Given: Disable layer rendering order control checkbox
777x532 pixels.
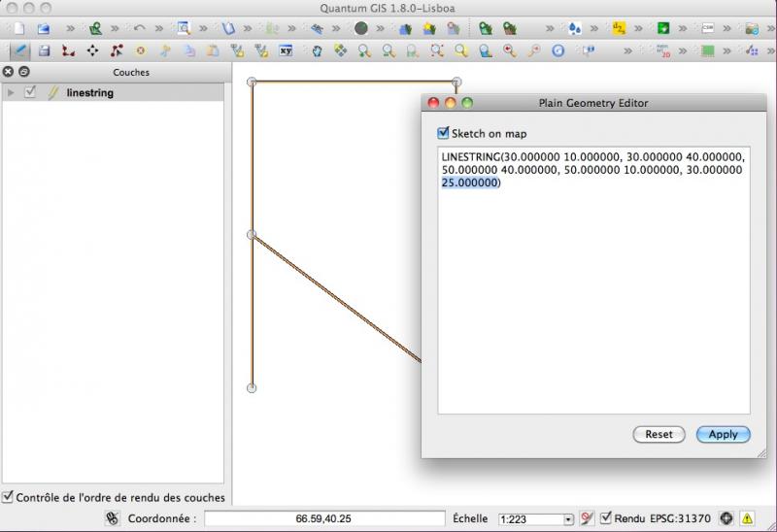Looking at the screenshot, I should pos(8,497).
